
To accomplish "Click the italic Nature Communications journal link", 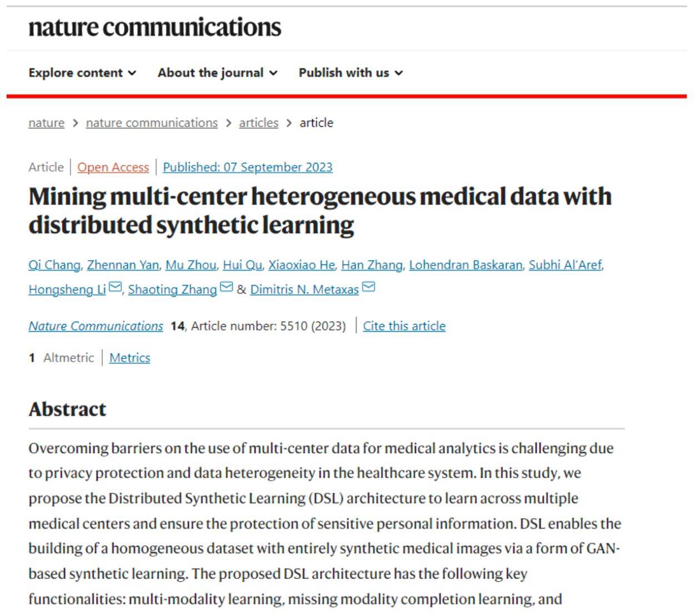I will [x=96, y=326].
